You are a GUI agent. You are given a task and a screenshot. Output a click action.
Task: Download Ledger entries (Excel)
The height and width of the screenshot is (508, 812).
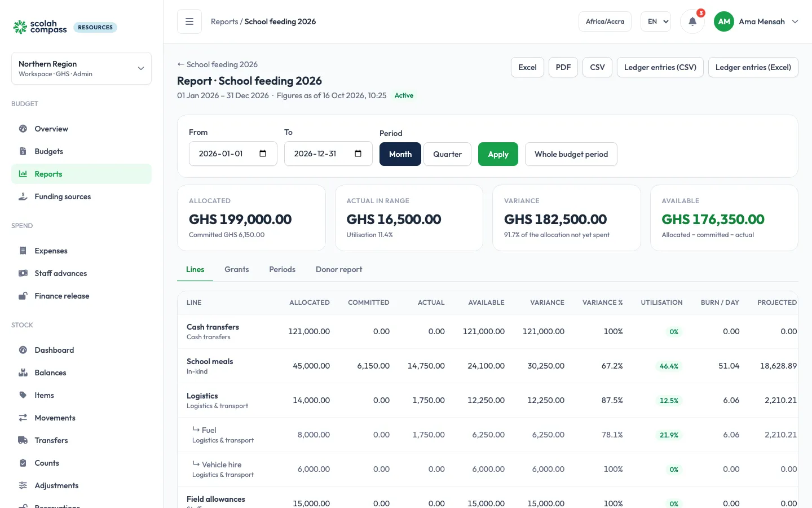(753, 67)
